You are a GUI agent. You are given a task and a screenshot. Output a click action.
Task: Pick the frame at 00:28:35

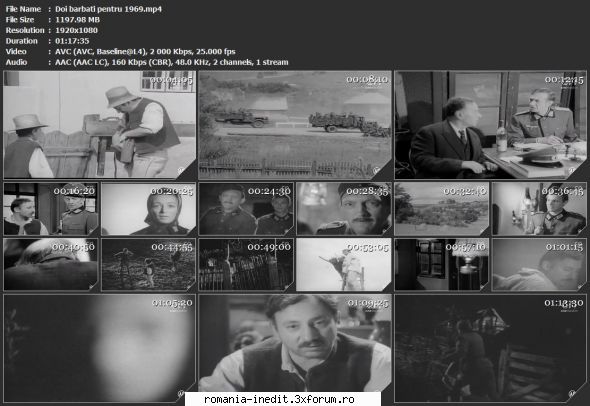point(344,209)
